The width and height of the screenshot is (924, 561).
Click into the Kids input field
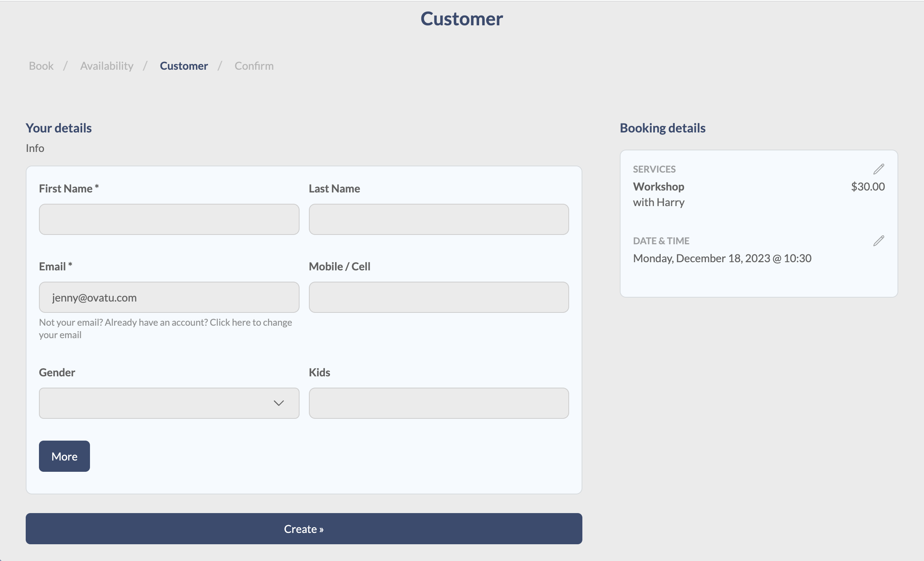(439, 403)
